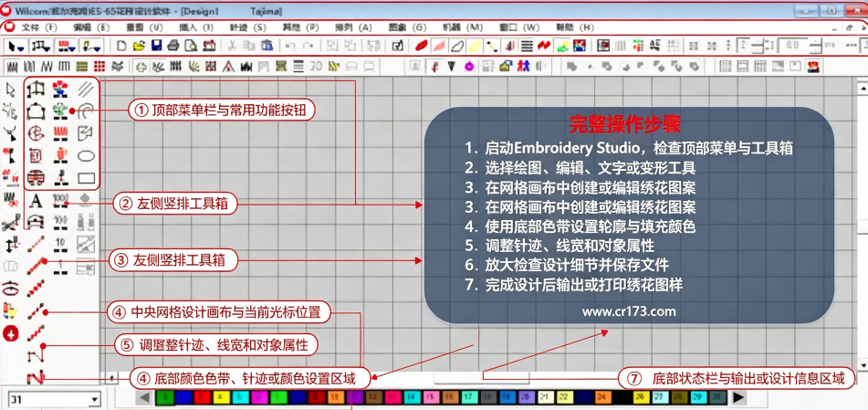Expand the combo box showing 31
The width and height of the screenshot is (868, 410).
click(94, 399)
